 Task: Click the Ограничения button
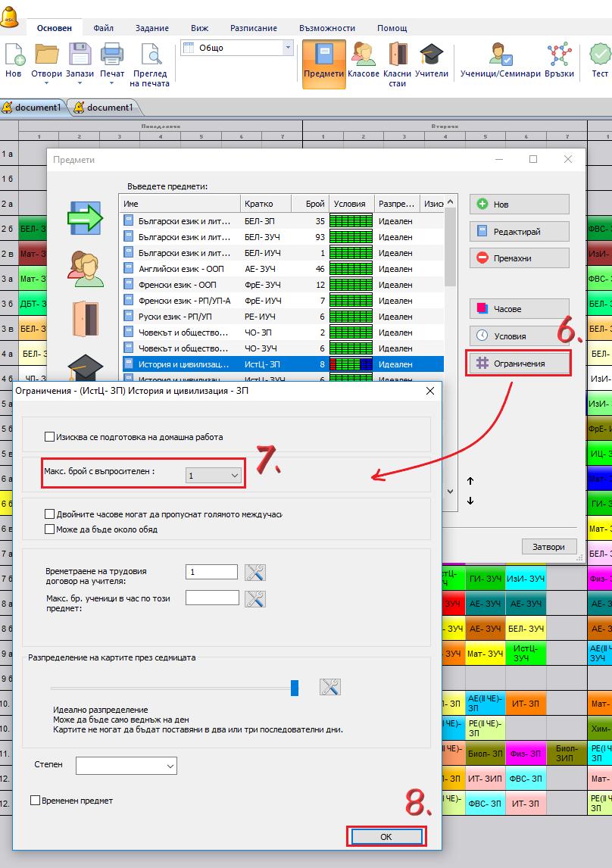click(519, 364)
